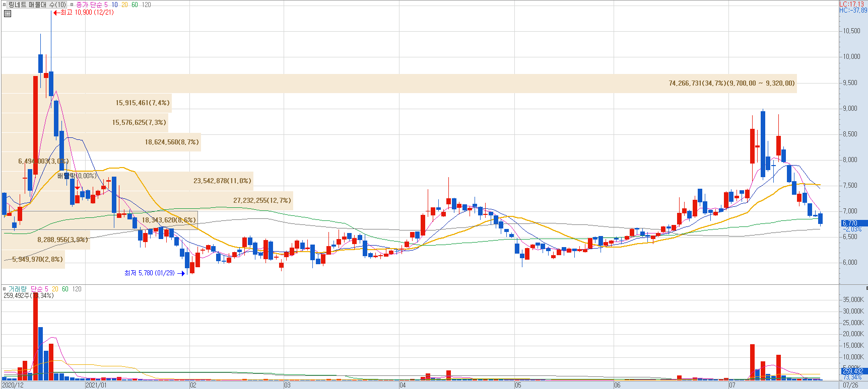The width and height of the screenshot is (868, 389).
Task: Click the price MA 10 legend
Action: click(115, 5)
